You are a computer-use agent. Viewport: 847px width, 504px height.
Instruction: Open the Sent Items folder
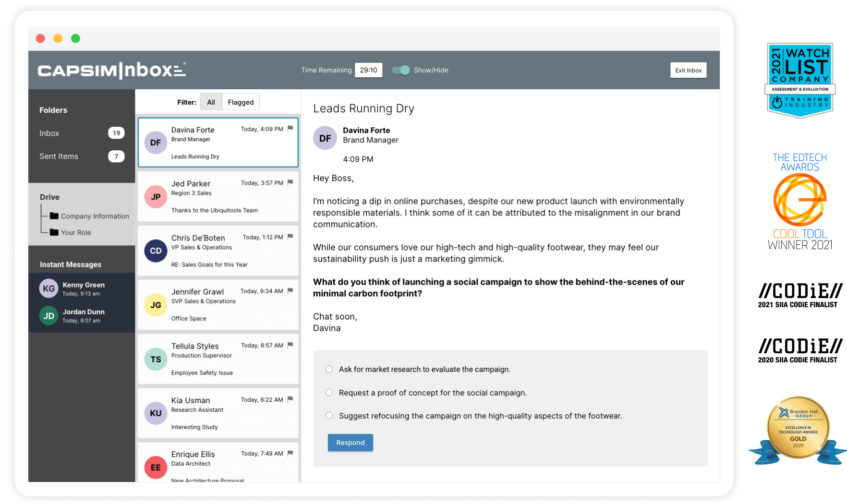59,156
